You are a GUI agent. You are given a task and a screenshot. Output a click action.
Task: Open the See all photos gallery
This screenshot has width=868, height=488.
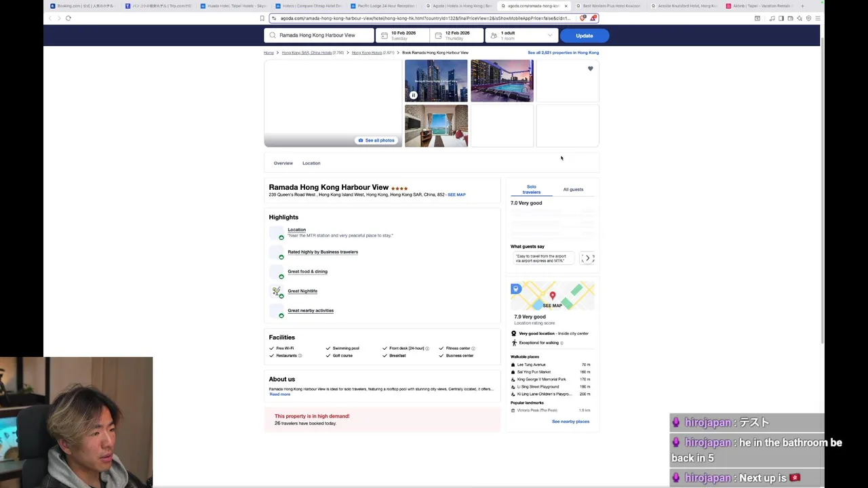coord(376,140)
